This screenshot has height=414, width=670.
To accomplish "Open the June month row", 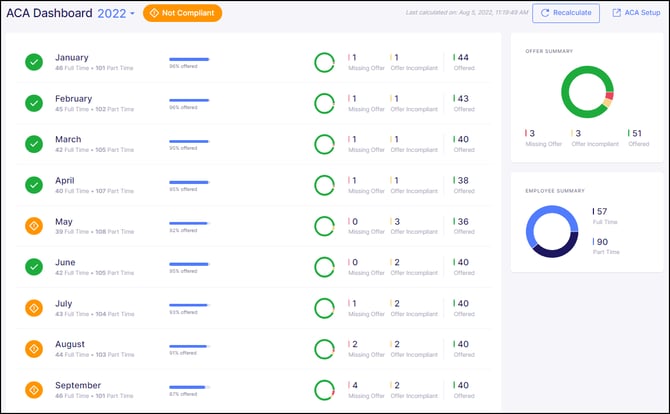I will pyautogui.click(x=253, y=267).
